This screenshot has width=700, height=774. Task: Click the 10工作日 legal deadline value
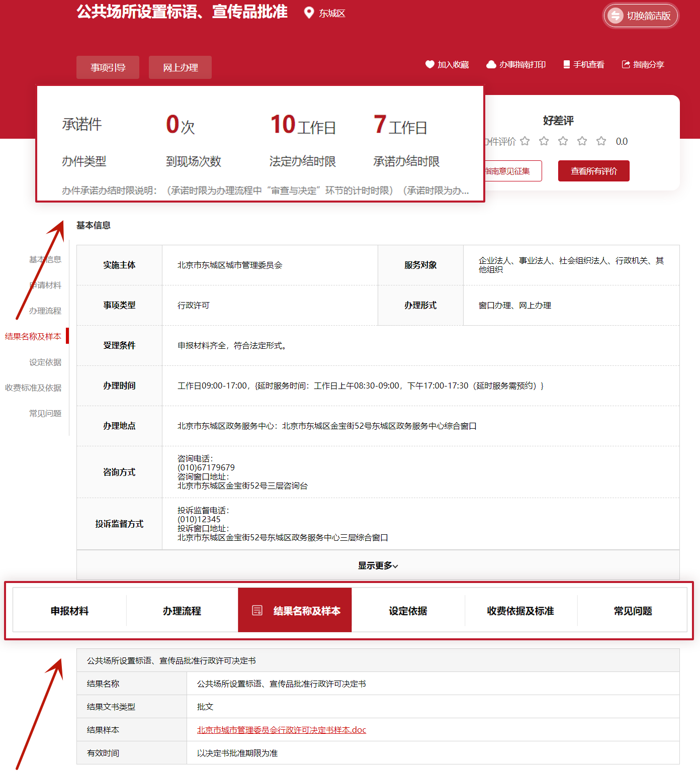[303, 125]
